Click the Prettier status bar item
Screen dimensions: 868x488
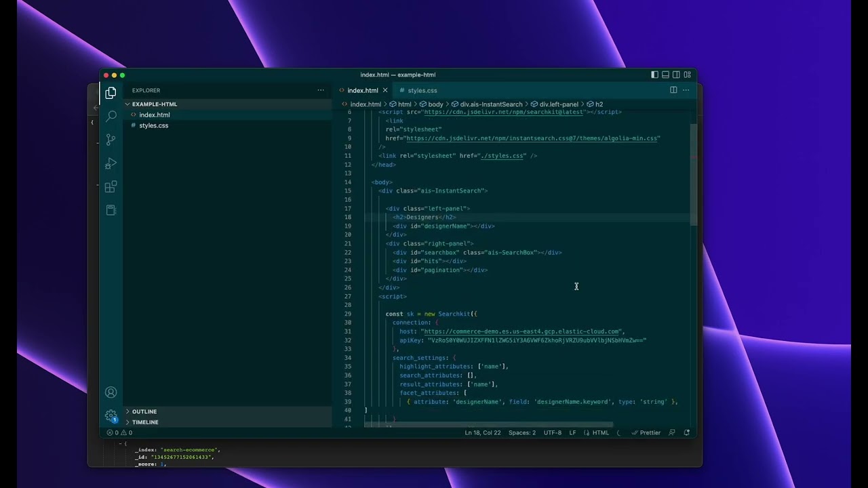pyautogui.click(x=646, y=432)
